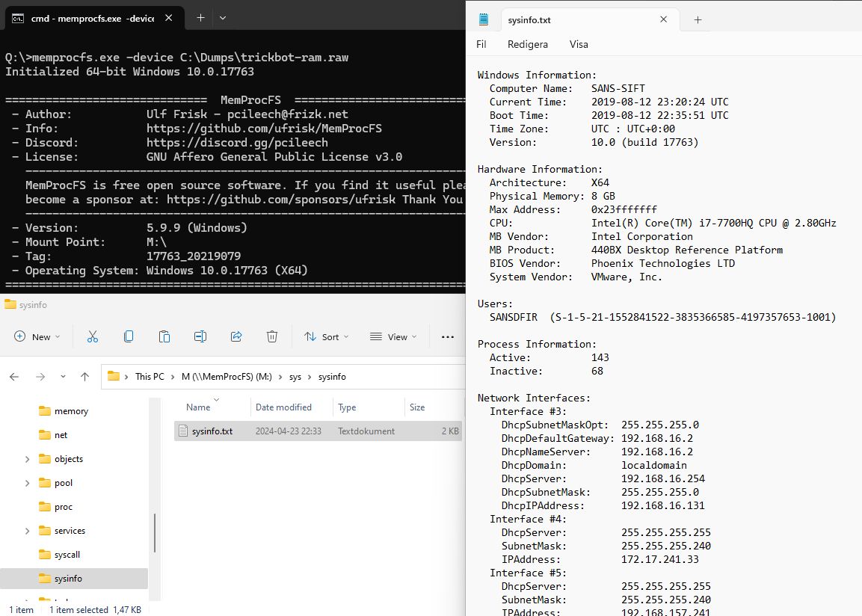Click the SANSDFIR user line in Notepad
Image resolution: width=862 pixels, height=616 pixels.
coord(663,317)
